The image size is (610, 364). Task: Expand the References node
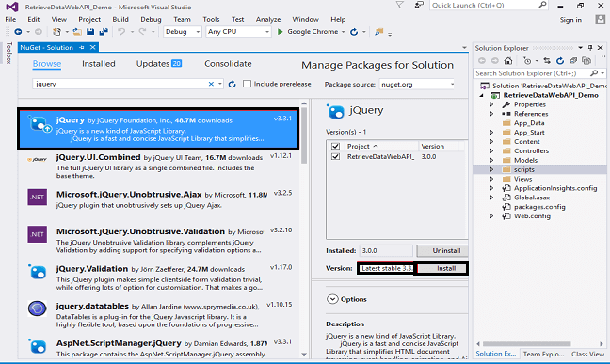point(491,114)
